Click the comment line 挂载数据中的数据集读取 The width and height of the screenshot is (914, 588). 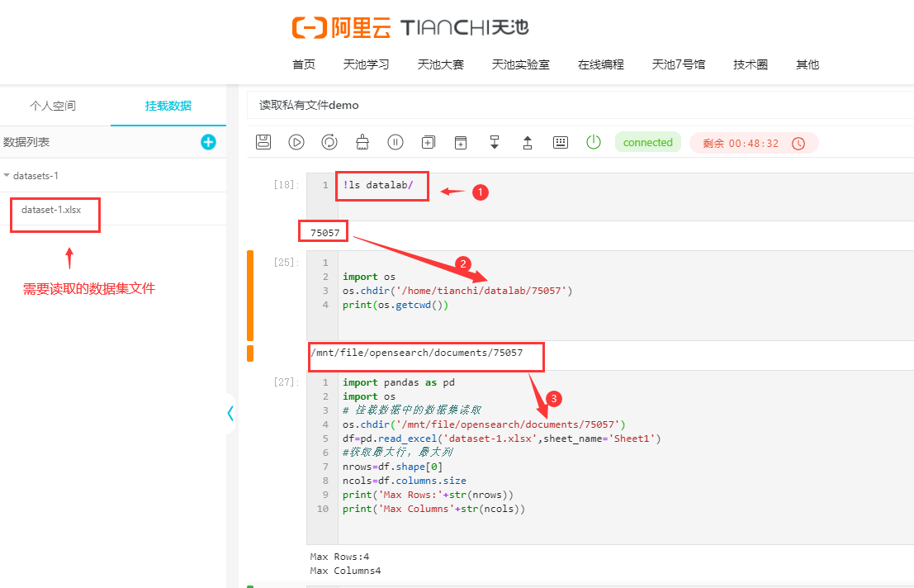(412, 410)
